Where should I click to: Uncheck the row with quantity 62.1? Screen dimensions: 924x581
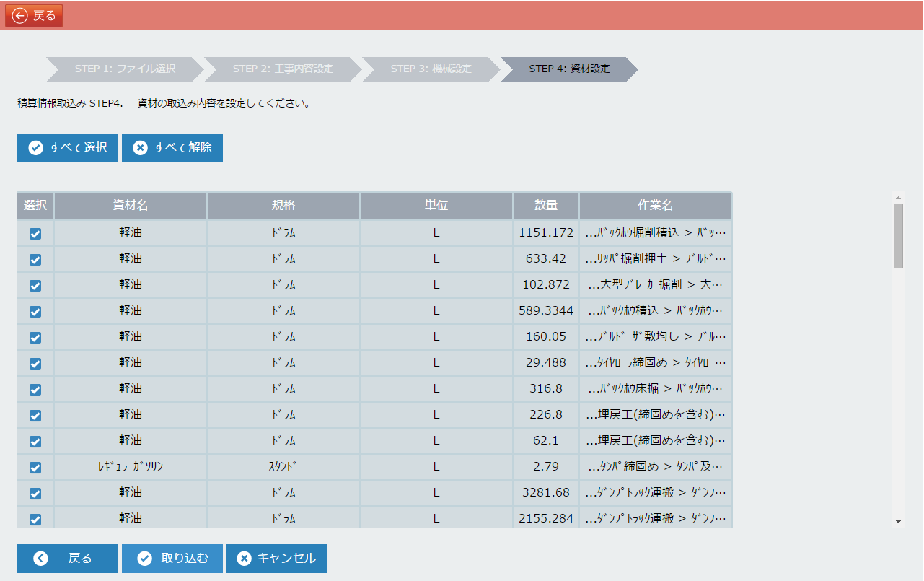tap(35, 442)
